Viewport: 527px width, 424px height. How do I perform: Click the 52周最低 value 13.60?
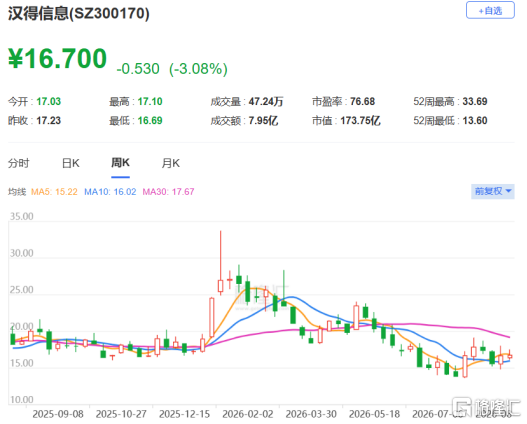point(475,121)
